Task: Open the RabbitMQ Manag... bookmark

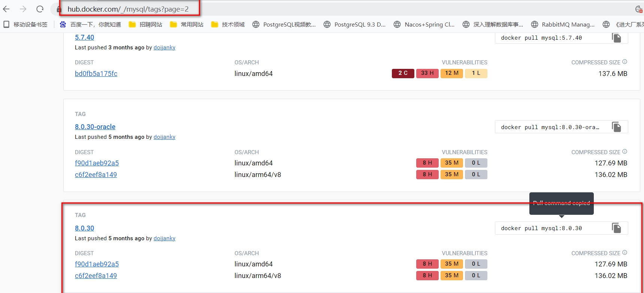Action: [x=563, y=24]
